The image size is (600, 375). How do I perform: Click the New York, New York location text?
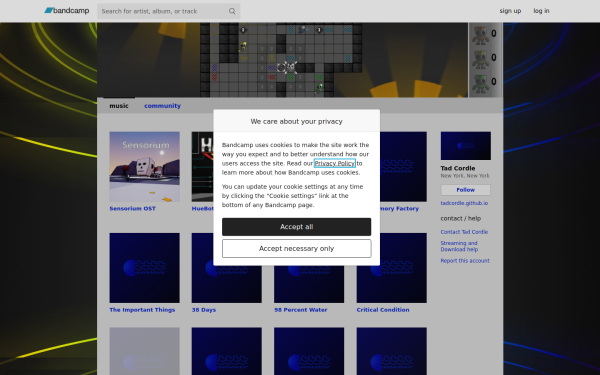click(465, 176)
